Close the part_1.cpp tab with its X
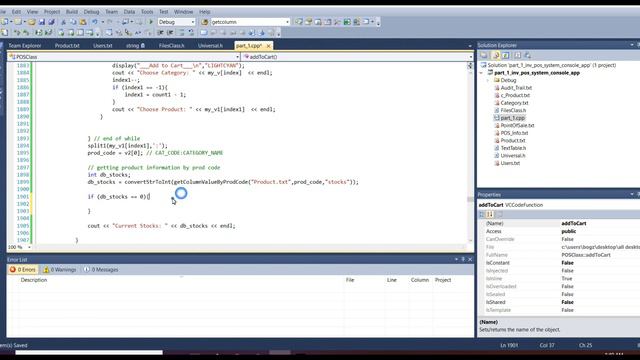This screenshot has width=640, height=360. click(x=268, y=46)
